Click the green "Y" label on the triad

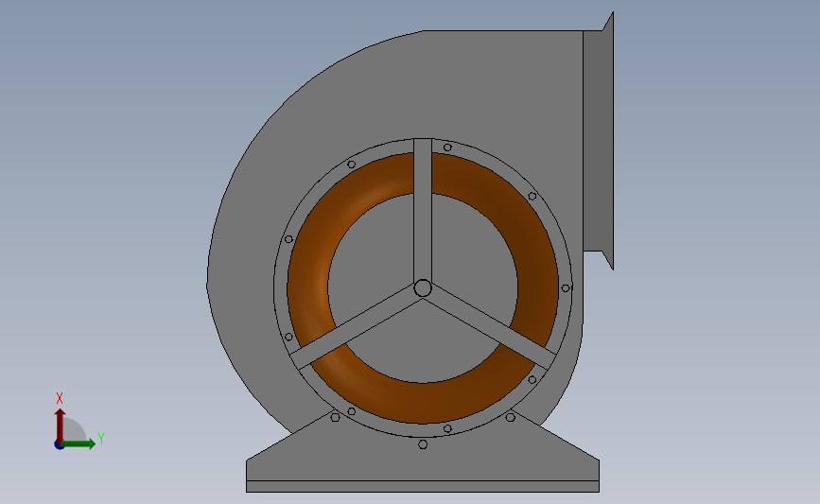pyautogui.click(x=101, y=439)
